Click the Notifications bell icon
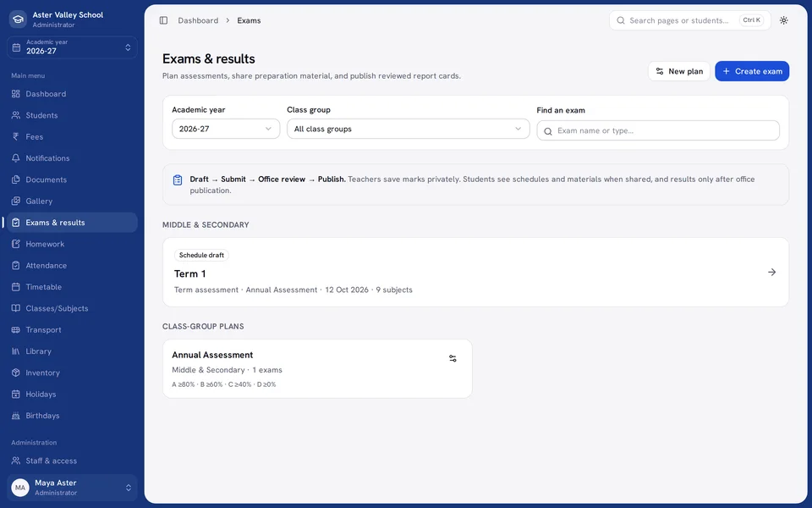The width and height of the screenshot is (812, 508). point(15,158)
